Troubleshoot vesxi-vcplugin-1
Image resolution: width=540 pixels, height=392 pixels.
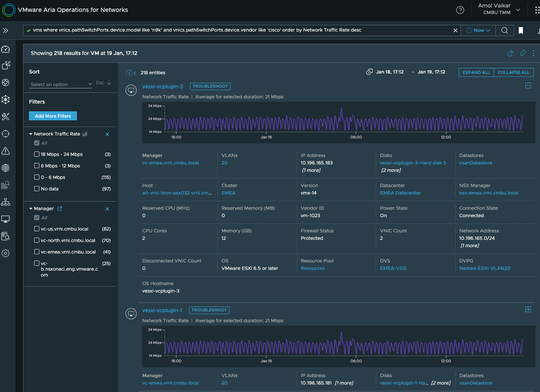pyautogui.click(x=209, y=310)
